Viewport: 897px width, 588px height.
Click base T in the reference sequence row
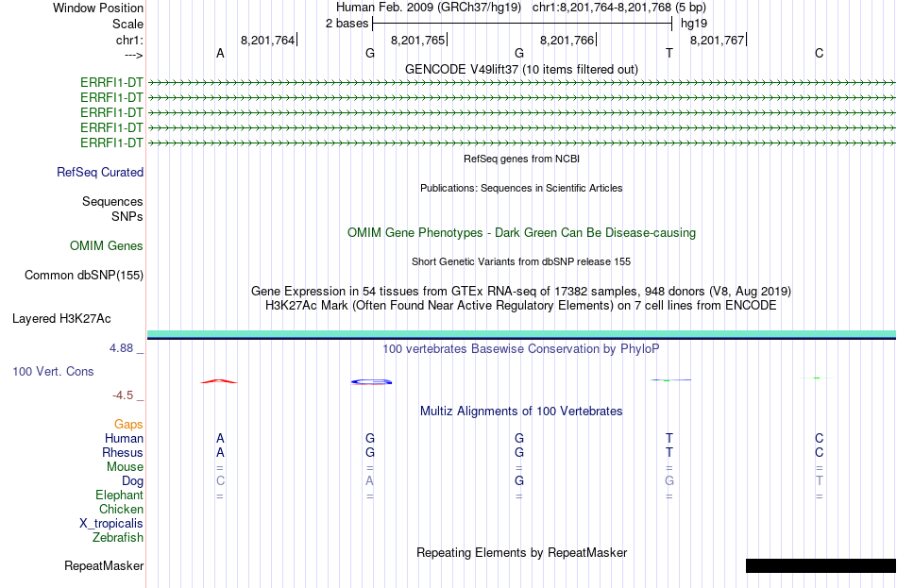669,53
